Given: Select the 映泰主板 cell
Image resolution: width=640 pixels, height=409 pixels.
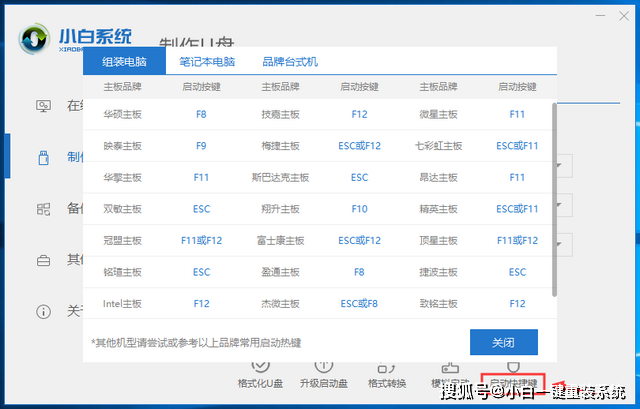Looking at the screenshot, I should point(122,146).
